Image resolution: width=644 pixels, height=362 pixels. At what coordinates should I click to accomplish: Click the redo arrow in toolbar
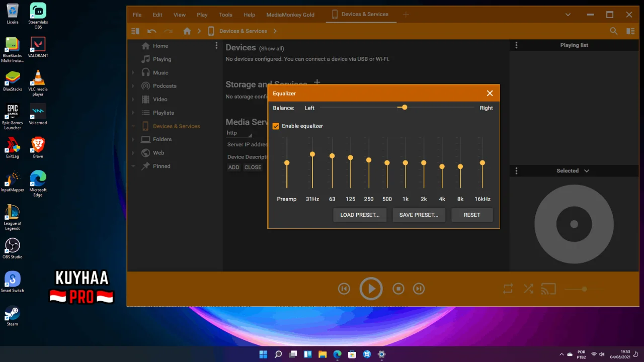(168, 31)
